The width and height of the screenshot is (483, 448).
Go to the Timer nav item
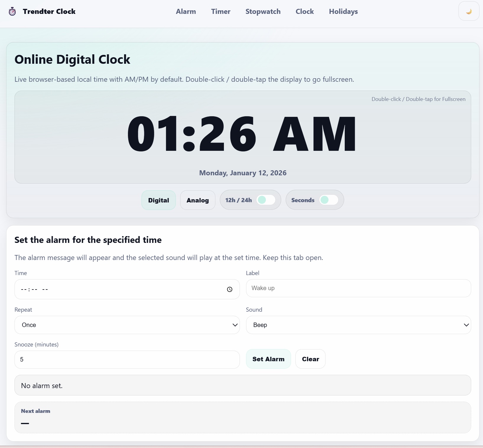(221, 12)
